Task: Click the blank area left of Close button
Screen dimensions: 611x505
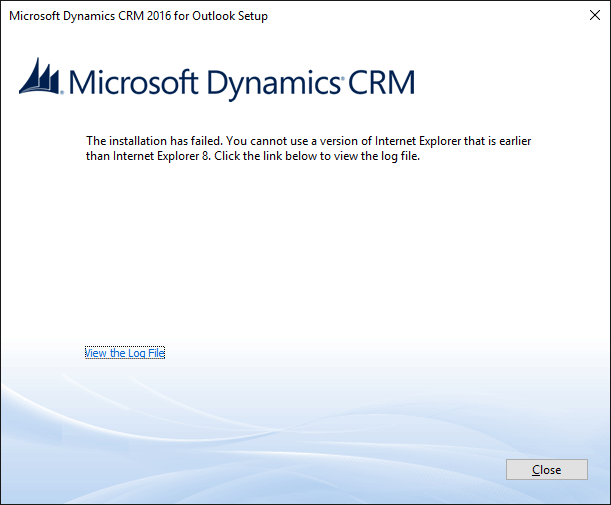Action: [400, 470]
